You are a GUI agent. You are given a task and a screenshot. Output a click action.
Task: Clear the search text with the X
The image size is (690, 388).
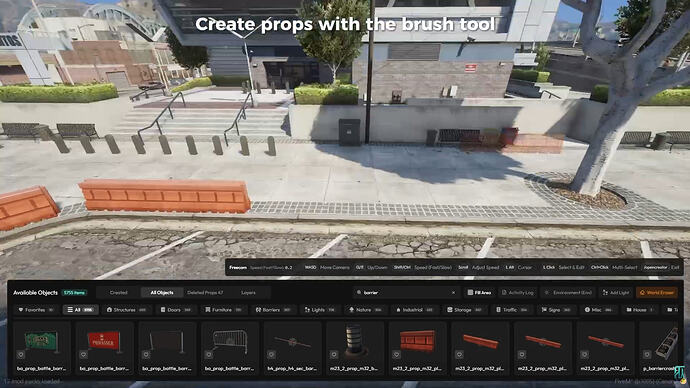point(453,293)
